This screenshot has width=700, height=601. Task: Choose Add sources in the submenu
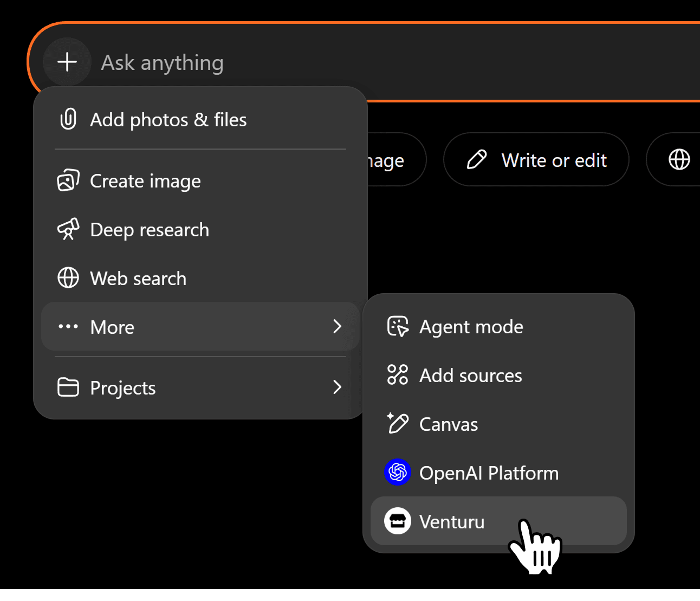[x=498, y=375]
